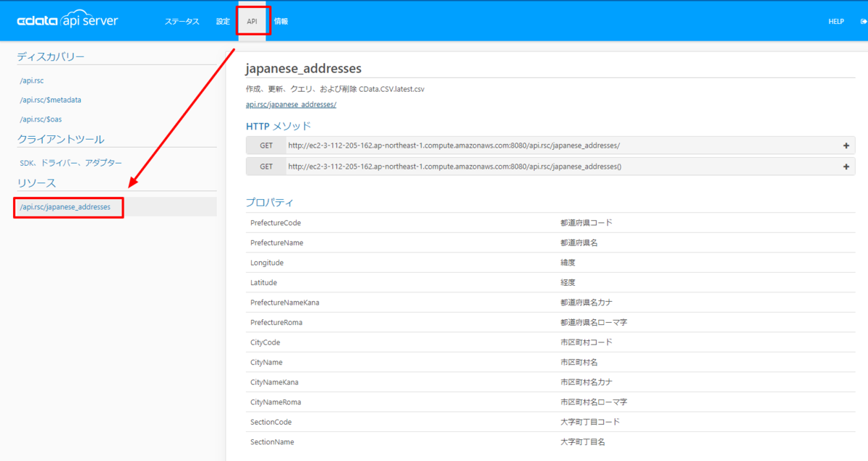Open the /api.rsc/$oas link
This screenshot has width=868, height=461.
point(41,119)
